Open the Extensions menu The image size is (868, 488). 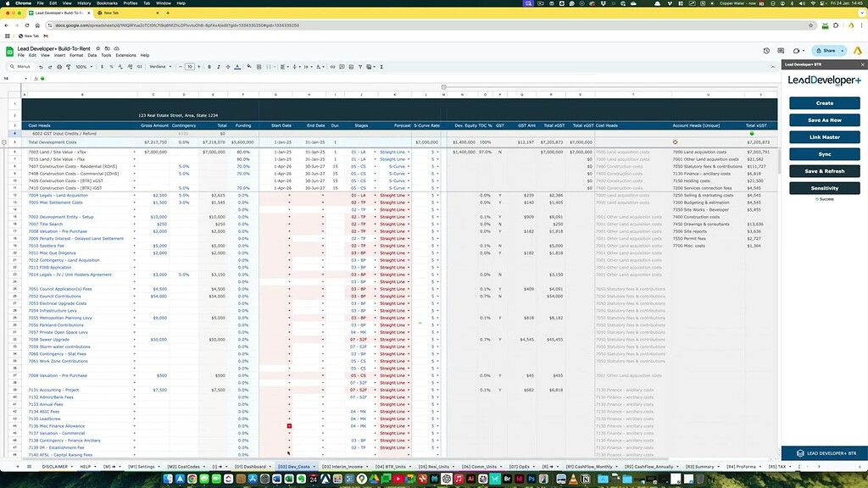[125, 55]
